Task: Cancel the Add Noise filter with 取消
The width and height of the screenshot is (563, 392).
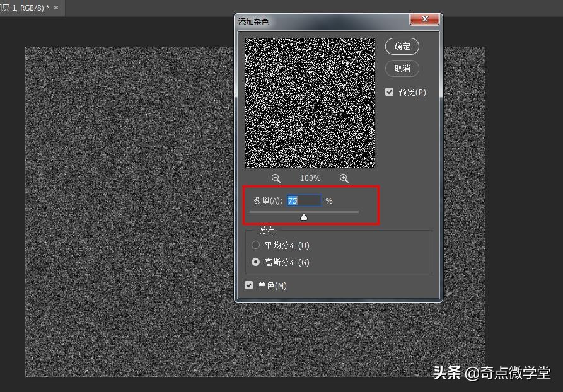Action: (402, 69)
